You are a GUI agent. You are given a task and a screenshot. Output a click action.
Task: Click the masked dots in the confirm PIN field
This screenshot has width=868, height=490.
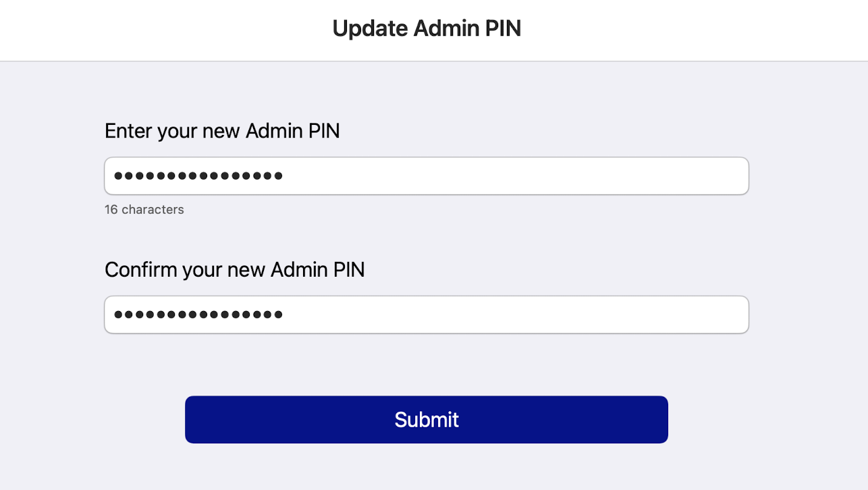(x=198, y=315)
